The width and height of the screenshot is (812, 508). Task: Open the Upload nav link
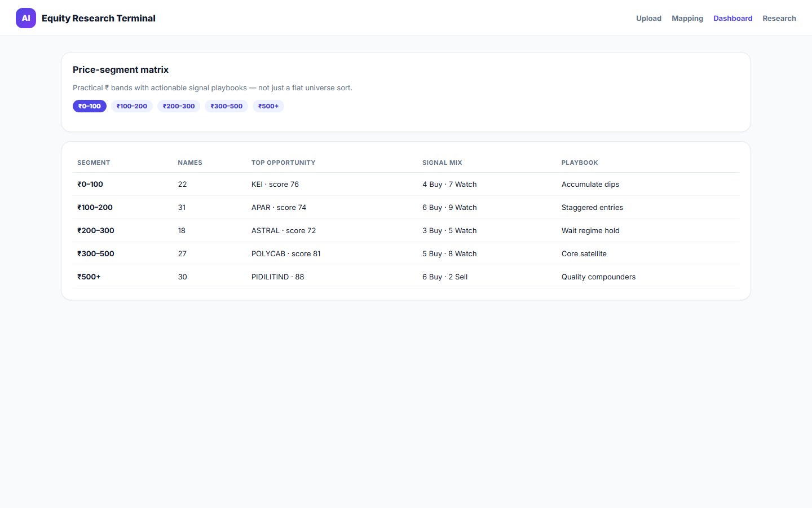[x=648, y=18]
